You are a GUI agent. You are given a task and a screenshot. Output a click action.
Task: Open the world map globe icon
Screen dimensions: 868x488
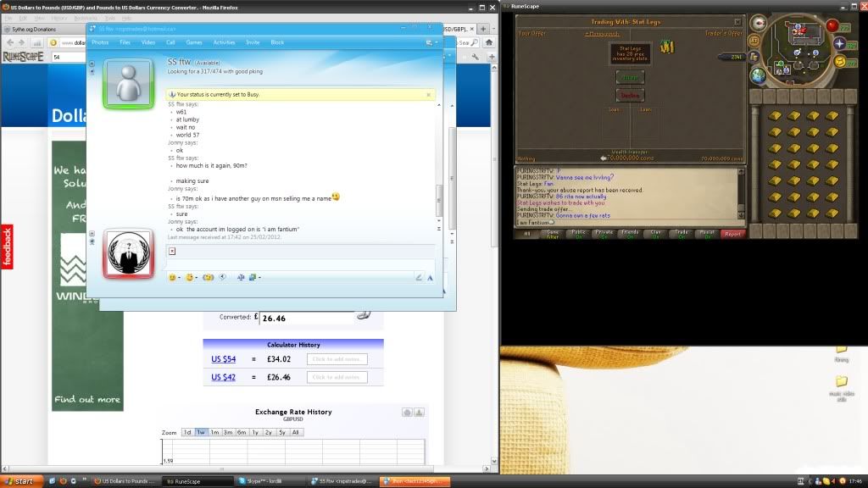[x=759, y=75]
